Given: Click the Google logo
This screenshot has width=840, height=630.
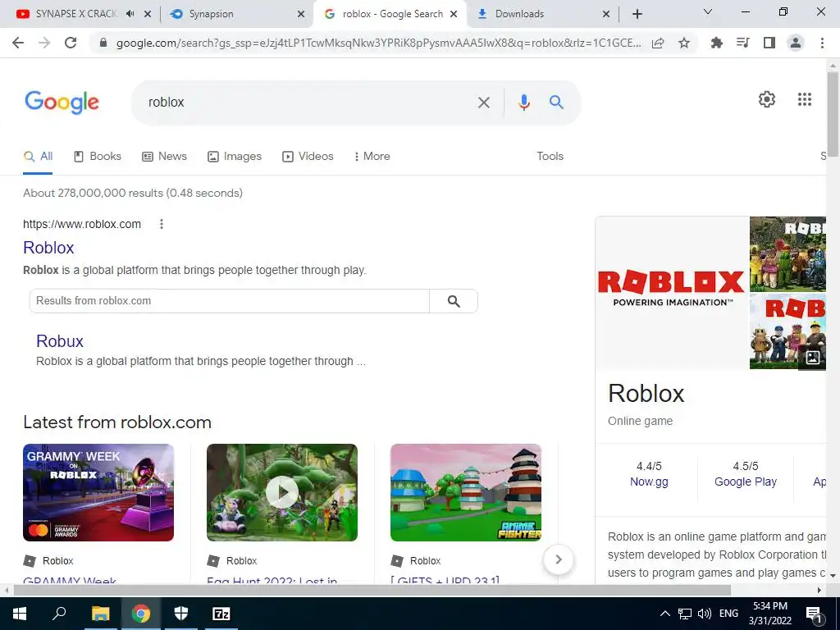Looking at the screenshot, I should coord(62,102).
